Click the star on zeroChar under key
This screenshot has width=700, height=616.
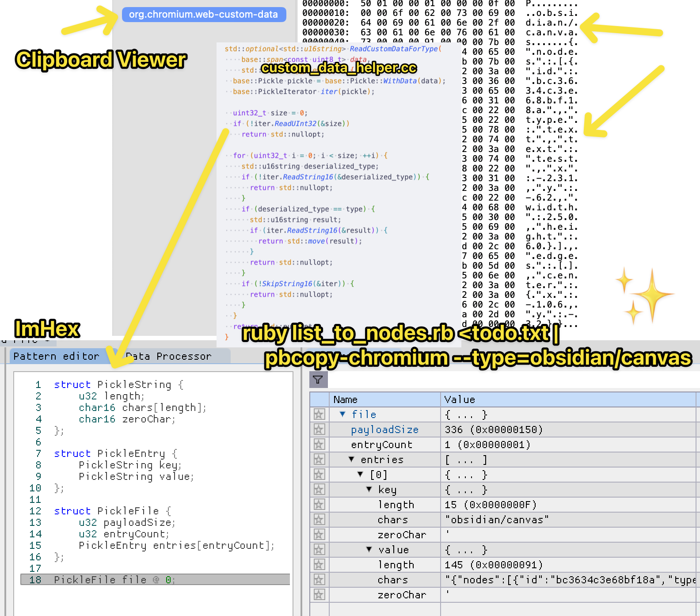point(319,535)
